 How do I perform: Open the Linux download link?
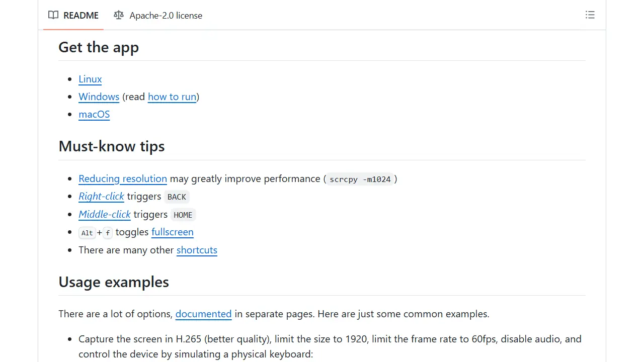click(x=90, y=79)
